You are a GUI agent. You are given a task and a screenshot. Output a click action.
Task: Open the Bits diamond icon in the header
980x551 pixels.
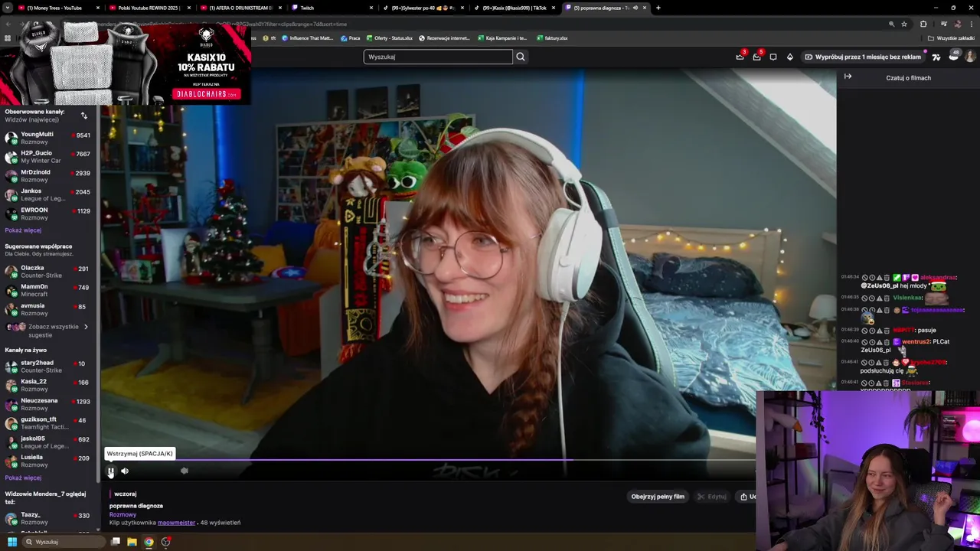[x=790, y=57]
